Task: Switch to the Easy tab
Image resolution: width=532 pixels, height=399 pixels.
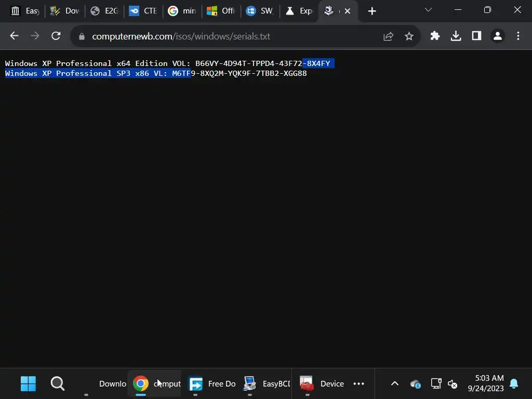Action: 25,11
